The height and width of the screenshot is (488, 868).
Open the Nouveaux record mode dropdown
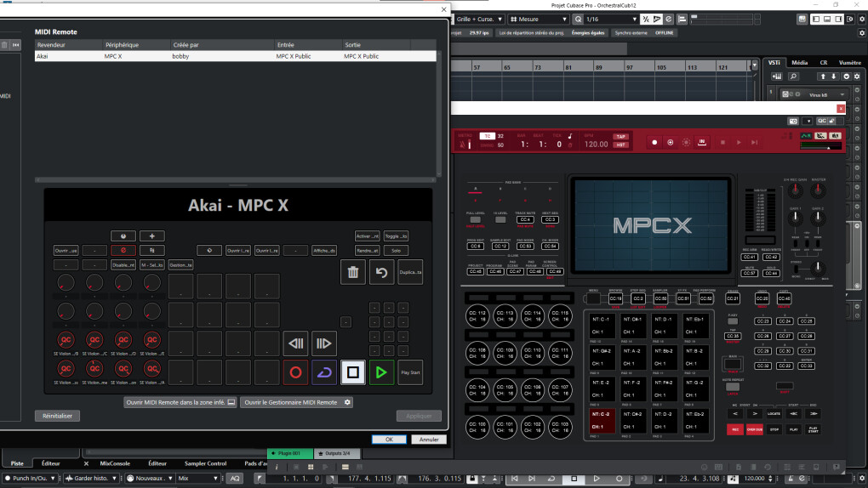coord(150,478)
